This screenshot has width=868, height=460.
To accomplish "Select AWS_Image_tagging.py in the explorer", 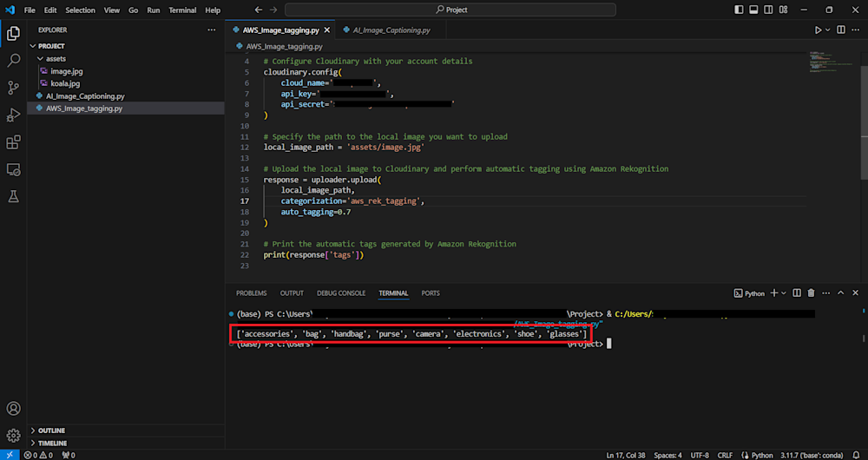I will [x=126, y=108].
